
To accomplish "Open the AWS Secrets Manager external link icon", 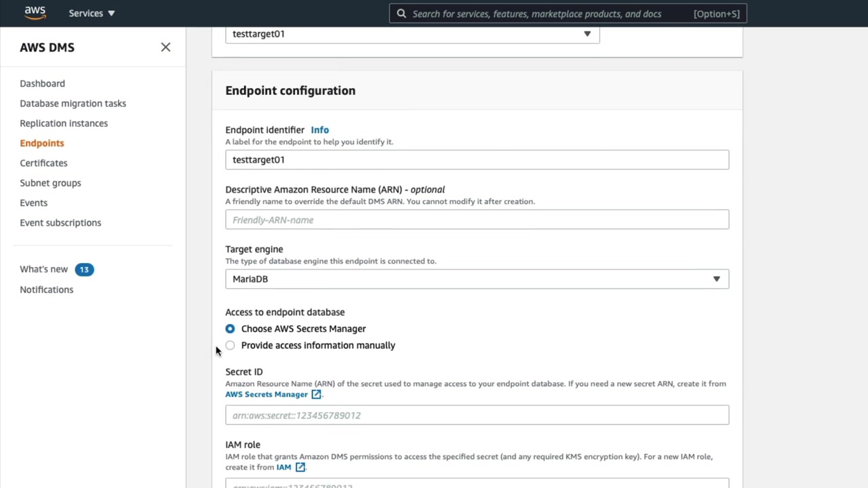I will point(316,394).
